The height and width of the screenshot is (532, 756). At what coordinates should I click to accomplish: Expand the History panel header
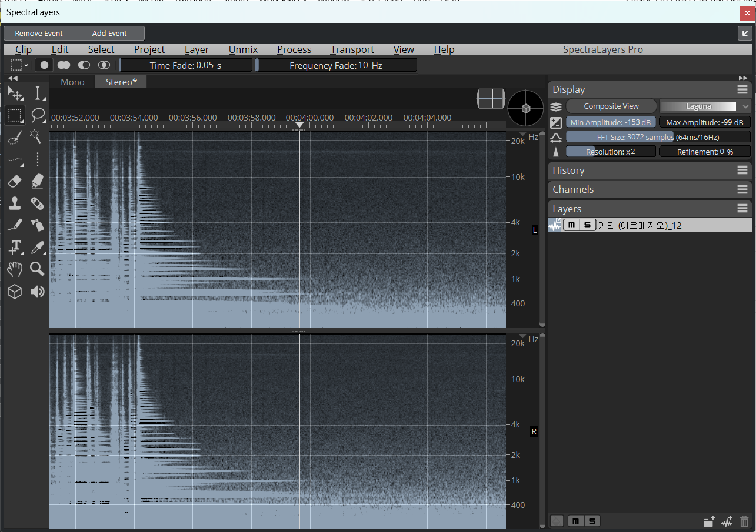650,170
